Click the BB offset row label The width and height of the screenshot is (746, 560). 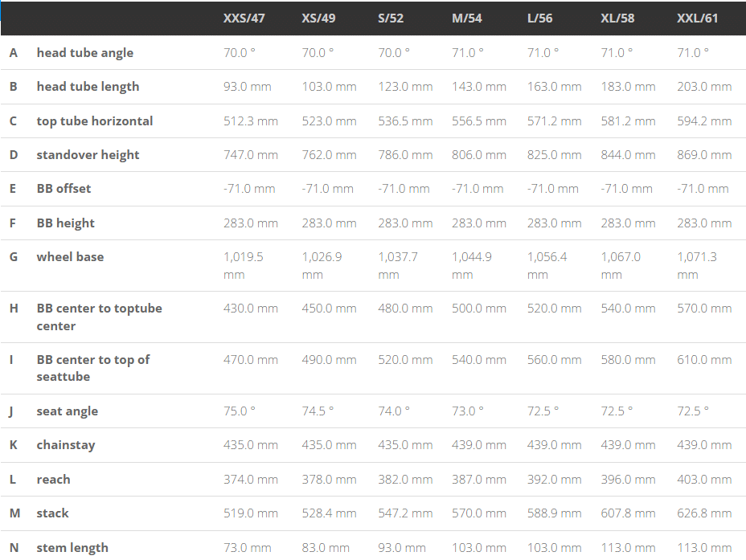pos(64,189)
